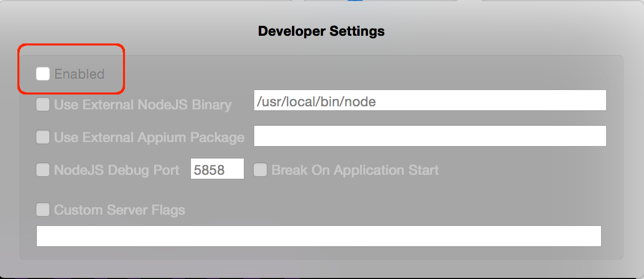Click the /usr/local/bin/node path field

430,100
